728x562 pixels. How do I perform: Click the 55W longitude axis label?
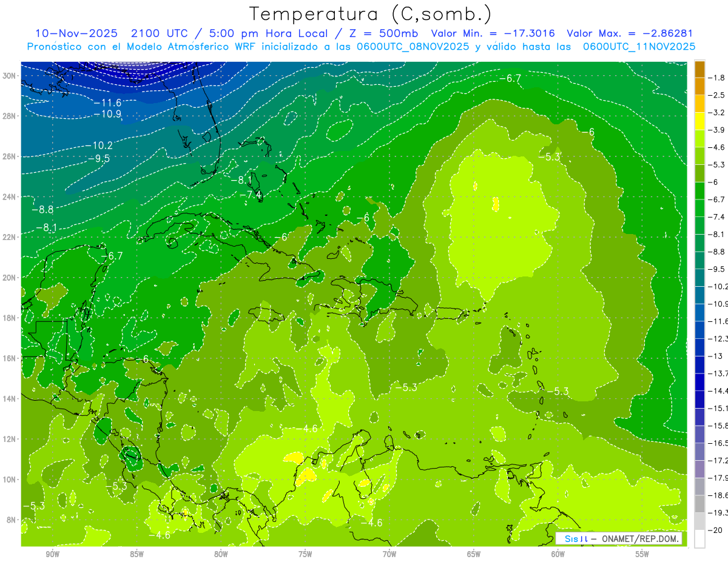coord(642,554)
